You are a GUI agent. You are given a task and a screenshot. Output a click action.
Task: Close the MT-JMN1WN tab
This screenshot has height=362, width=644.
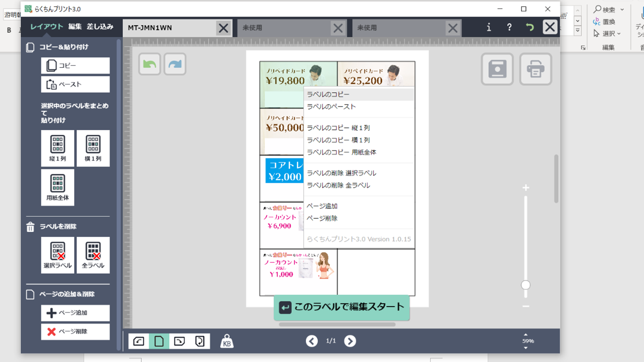(x=223, y=28)
